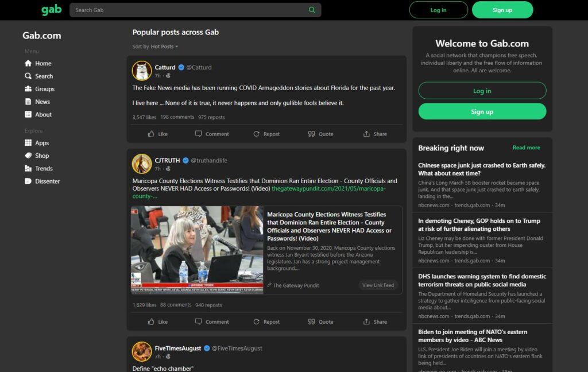
Task: Click Catturd's avatar image
Action: (142, 71)
